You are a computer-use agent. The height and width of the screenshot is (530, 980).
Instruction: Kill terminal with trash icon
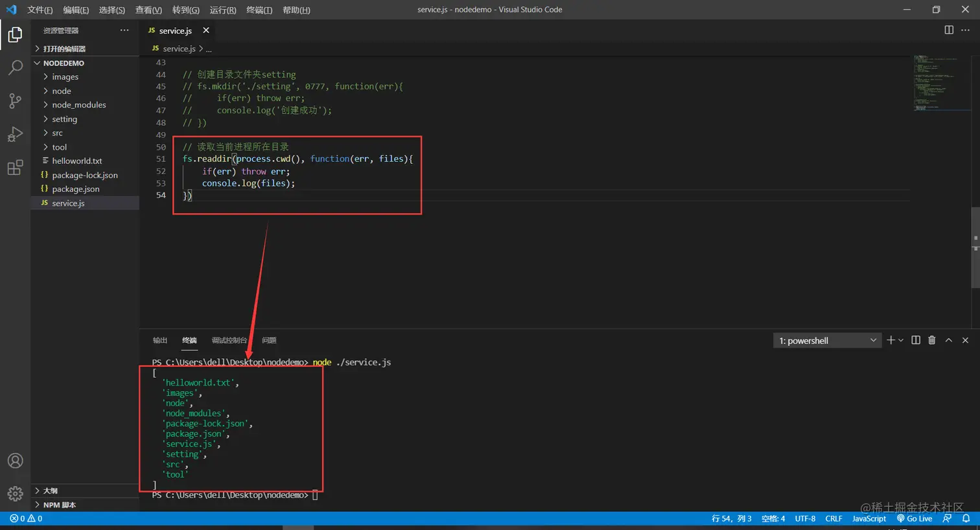(932, 340)
